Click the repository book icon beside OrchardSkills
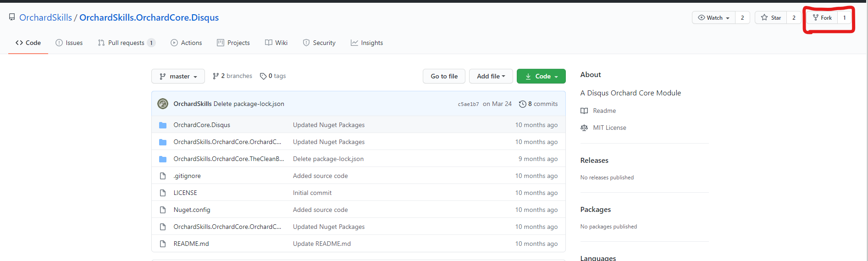The width and height of the screenshot is (868, 261). pyautogui.click(x=12, y=17)
